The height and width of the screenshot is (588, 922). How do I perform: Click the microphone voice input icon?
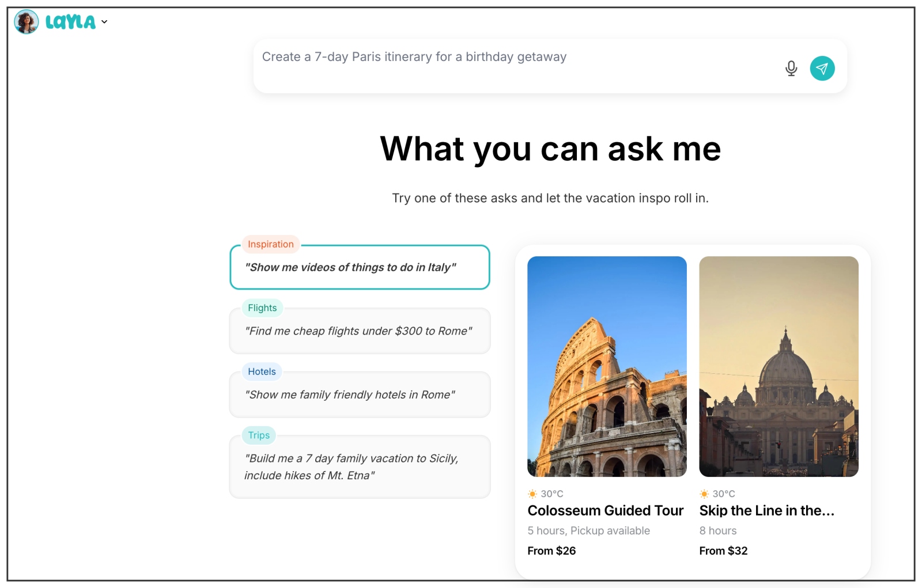tap(791, 69)
